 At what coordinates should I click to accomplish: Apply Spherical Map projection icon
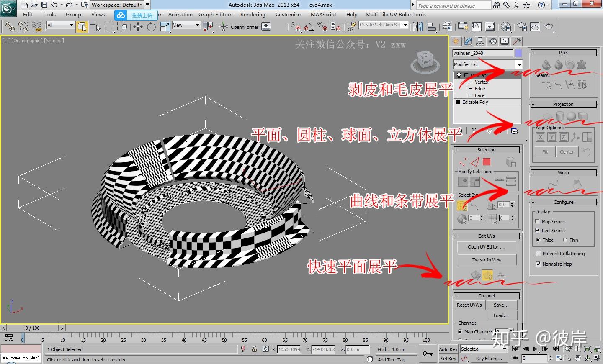[571, 116]
